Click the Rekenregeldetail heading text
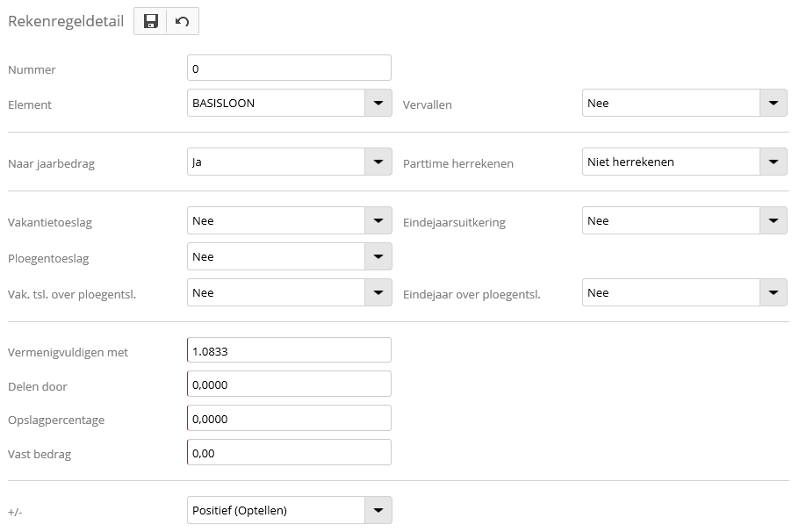This screenshot has width=792, height=532. tap(66, 21)
